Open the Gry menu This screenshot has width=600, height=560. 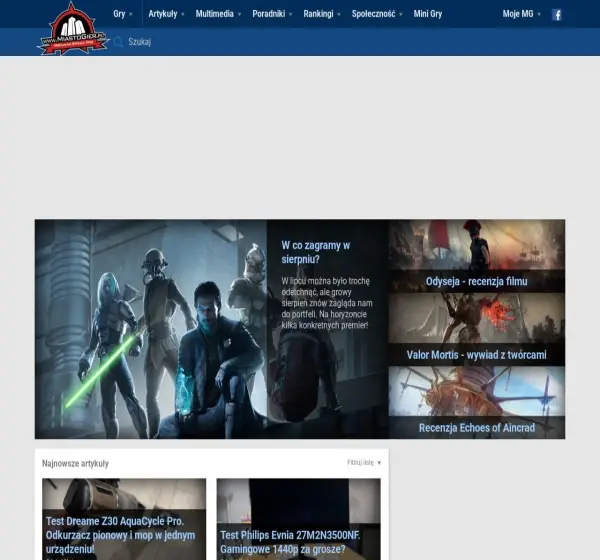(x=119, y=14)
